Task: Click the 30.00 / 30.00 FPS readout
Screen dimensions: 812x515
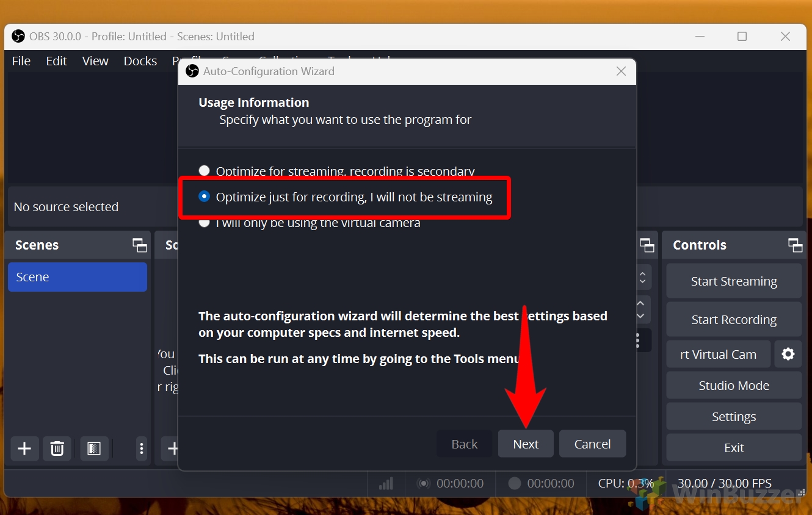Action: pyautogui.click(x=725, y=483)
